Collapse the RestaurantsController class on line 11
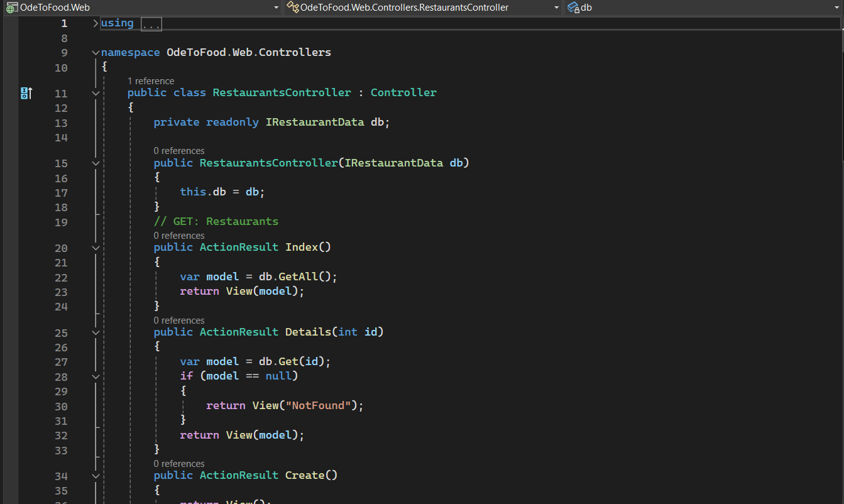844x504 pixels. click(96, 93)
